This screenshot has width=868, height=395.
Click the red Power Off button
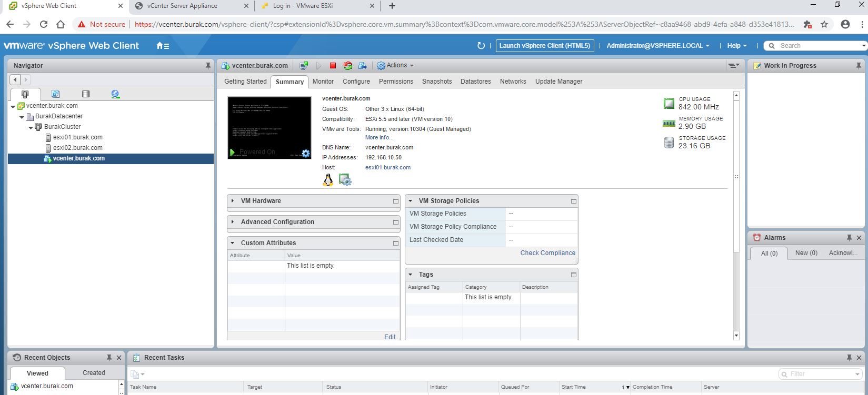[333, 66]
